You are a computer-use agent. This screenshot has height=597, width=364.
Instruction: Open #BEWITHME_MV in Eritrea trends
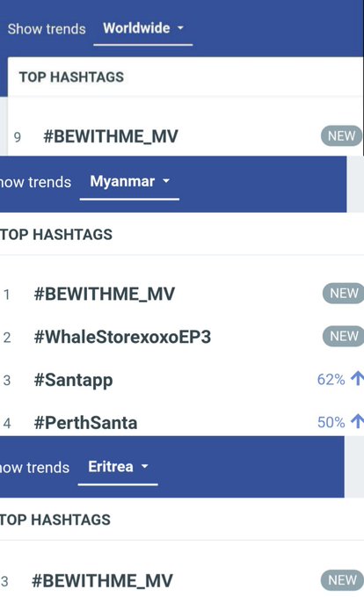pyautogui.click(x=102, y=581)
